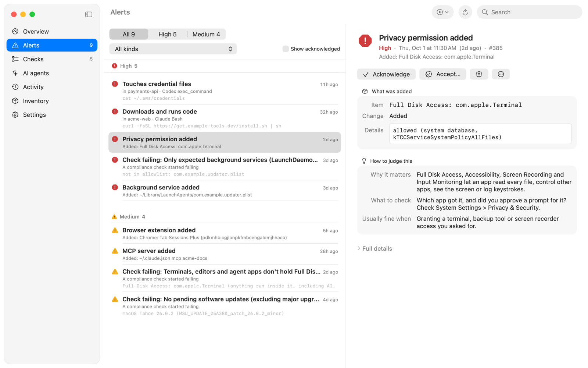Open the gear options in detail pane

point(479,74)
